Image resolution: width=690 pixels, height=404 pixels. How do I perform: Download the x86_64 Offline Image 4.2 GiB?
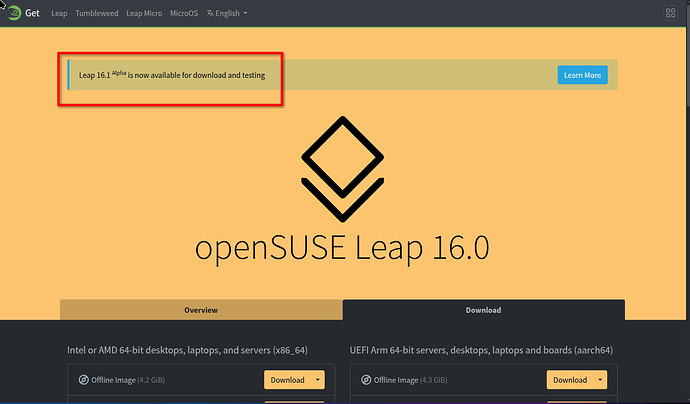287,380
